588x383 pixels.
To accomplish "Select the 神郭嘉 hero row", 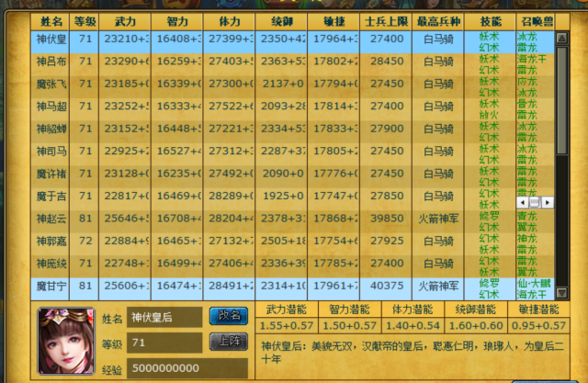I will pyautogui.click(x=276, y=241).
